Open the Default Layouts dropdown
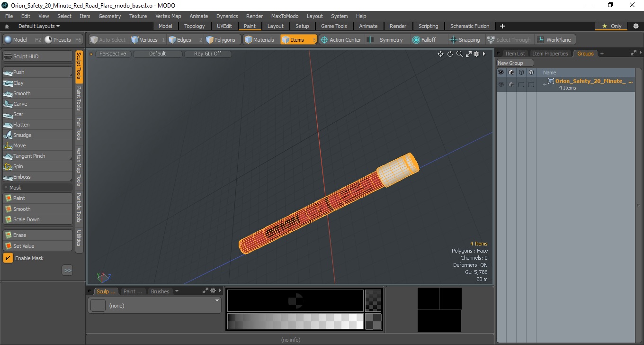644x345 pixels. point(38,26)
